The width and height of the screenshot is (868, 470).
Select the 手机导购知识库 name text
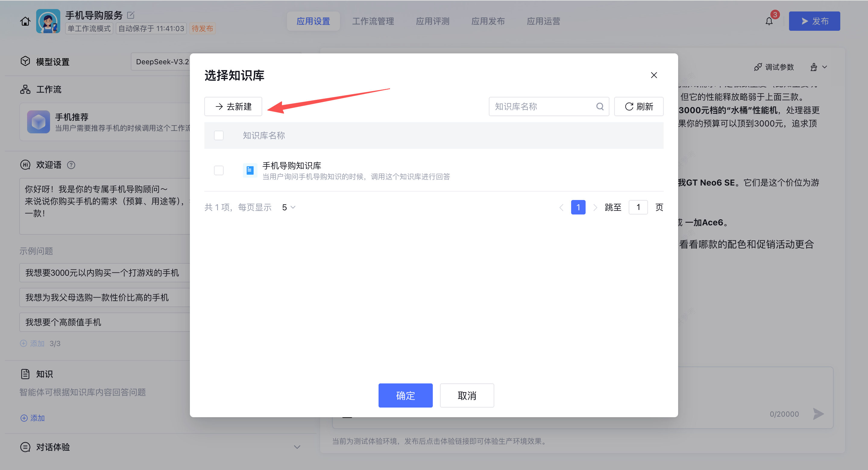coord(291,166)
